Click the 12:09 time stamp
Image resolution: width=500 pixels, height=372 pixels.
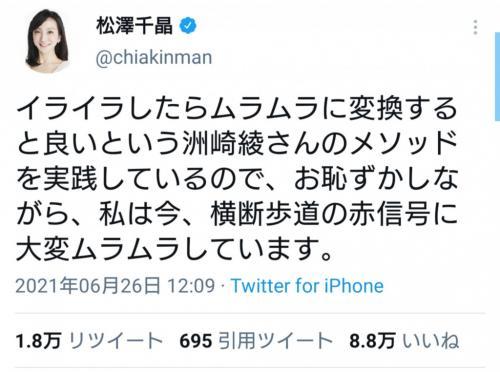(x=191, y=286)
